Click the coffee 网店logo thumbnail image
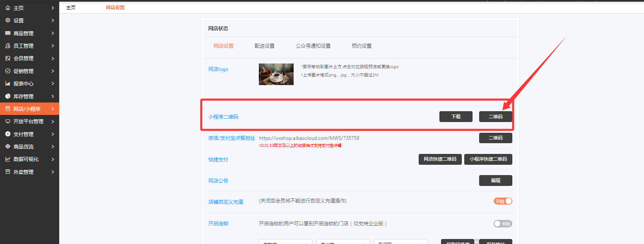This screenshot has height=244, width=644. pyautogui.click(x=276, y=74)
